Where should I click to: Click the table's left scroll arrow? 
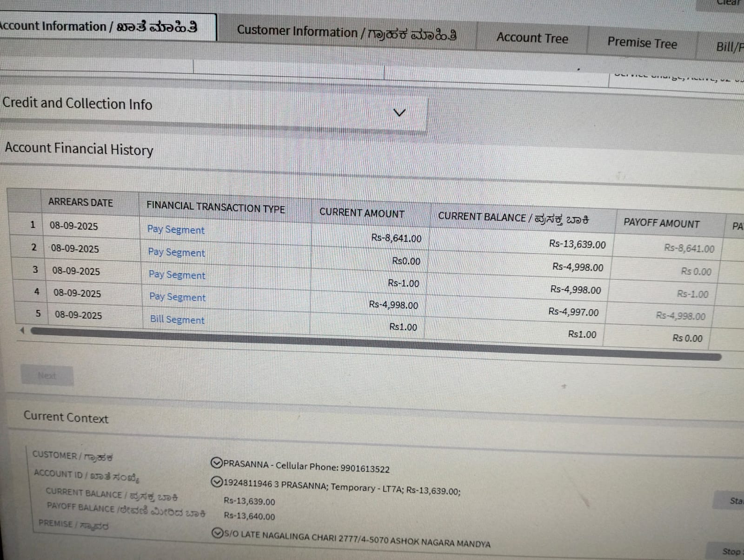[x=22, y=330]
